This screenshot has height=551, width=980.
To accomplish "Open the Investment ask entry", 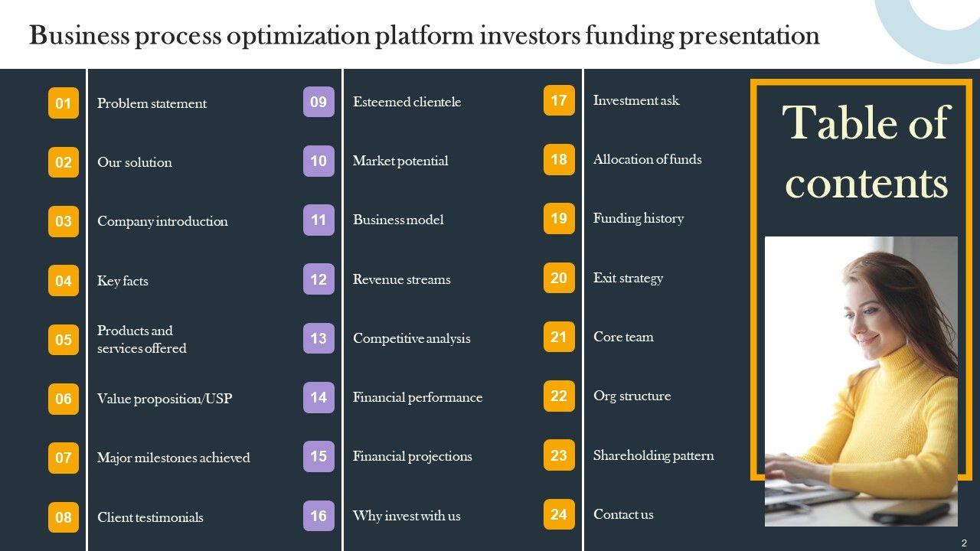I will [x=635, y=100].
